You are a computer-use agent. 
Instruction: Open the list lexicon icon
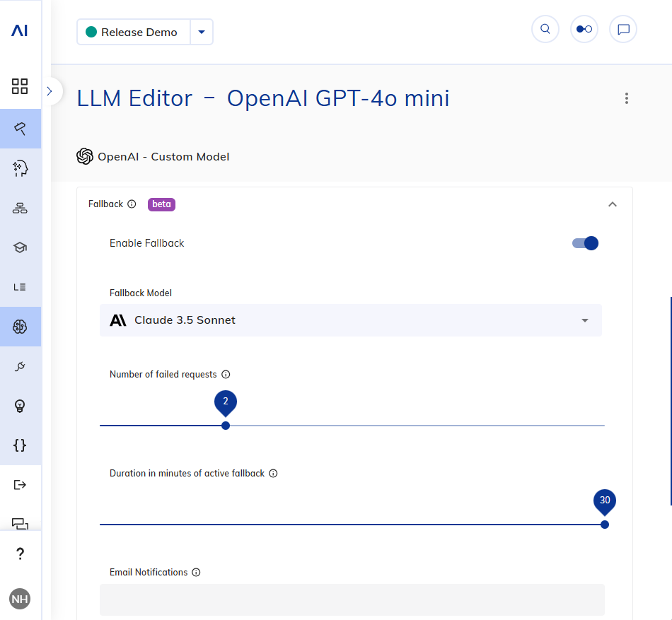click(x=20, y=287)
